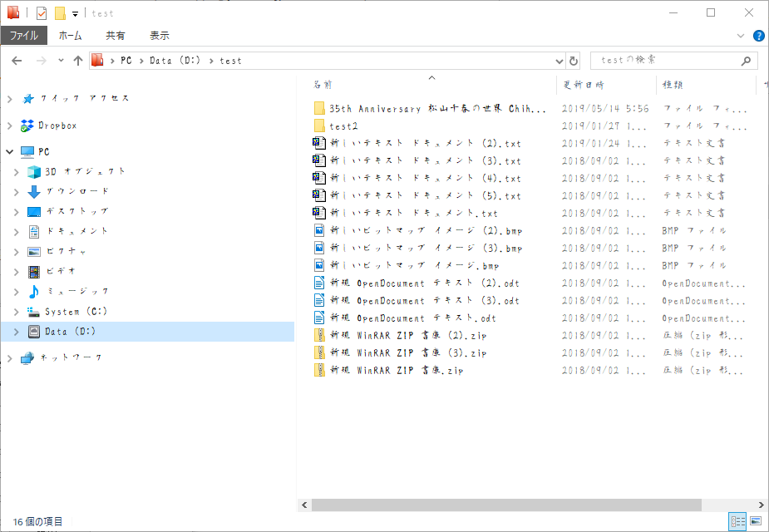
Task: Click the 名前 column header
Action: (323, 85)
